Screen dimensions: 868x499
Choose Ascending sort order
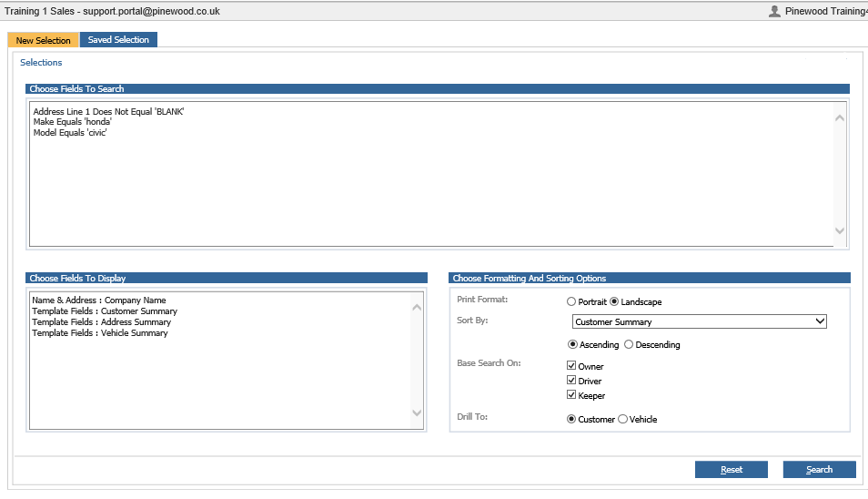coord(572,344)
